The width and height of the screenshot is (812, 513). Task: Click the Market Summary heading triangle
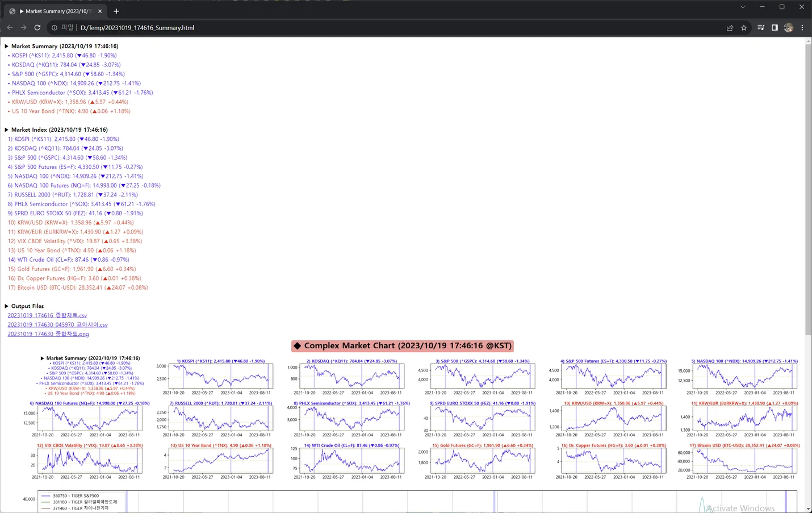[6, 46]
